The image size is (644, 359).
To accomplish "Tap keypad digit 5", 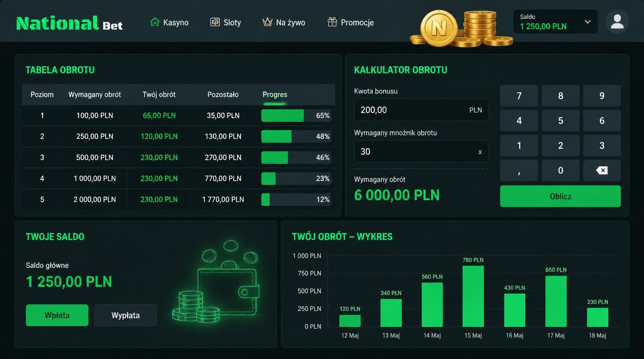I will pos(561,121).
